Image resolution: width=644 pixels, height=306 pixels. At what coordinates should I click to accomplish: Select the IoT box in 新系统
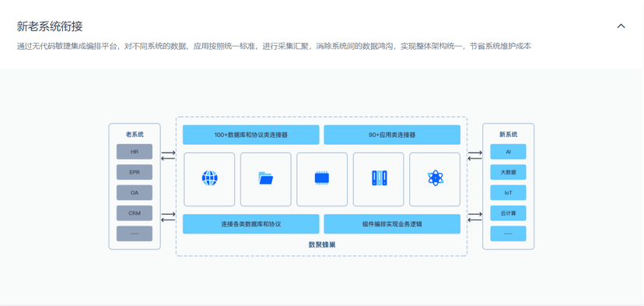508,192
